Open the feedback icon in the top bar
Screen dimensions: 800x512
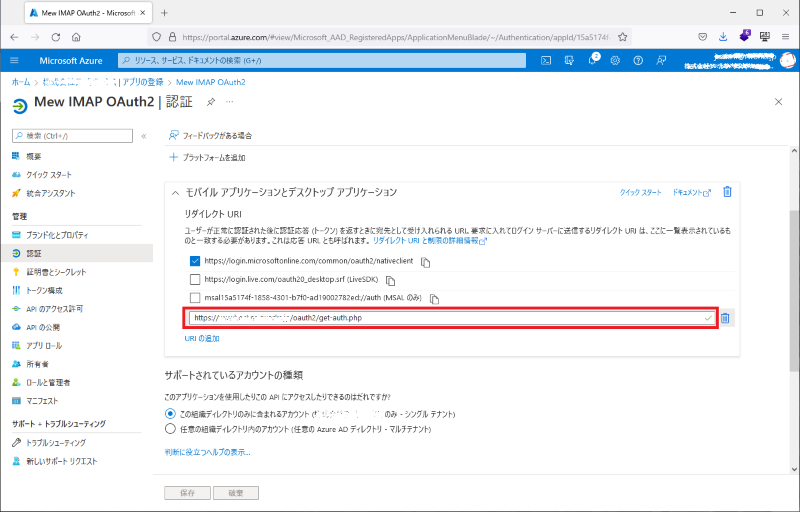pos(661,60)
